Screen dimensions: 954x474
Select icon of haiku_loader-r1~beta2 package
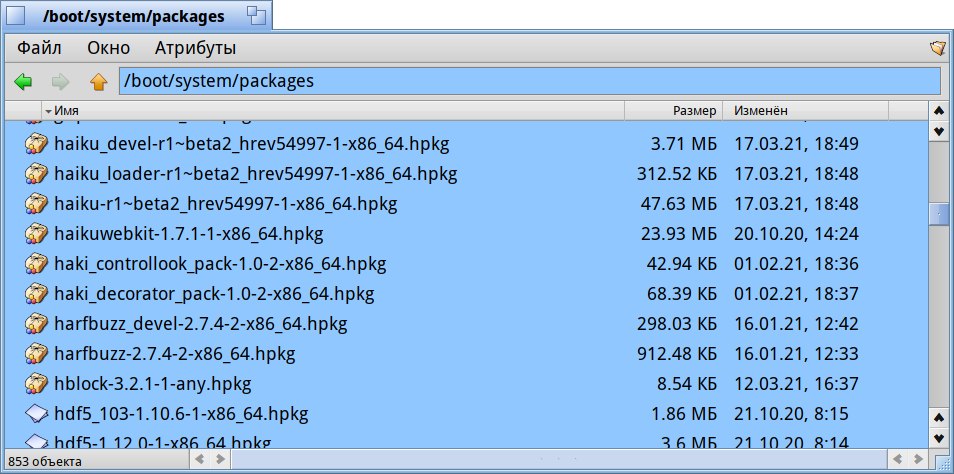click(36, 174)
